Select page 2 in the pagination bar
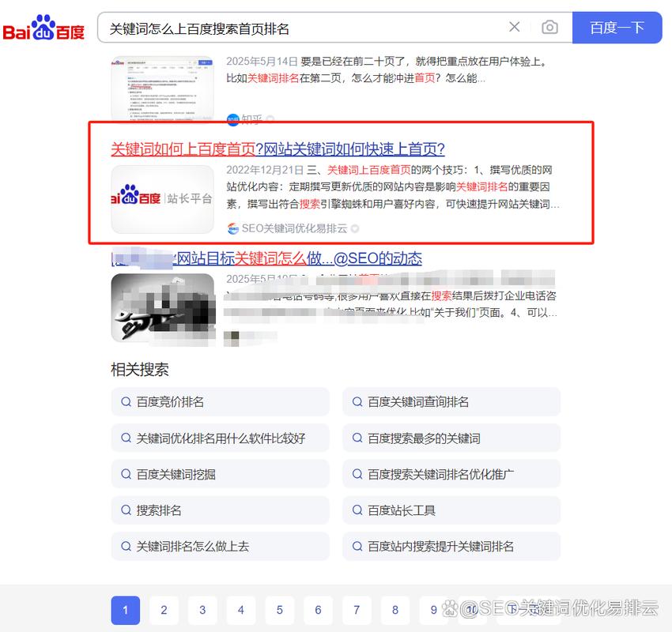The image size is (672, 632). (x=164, y=610)
